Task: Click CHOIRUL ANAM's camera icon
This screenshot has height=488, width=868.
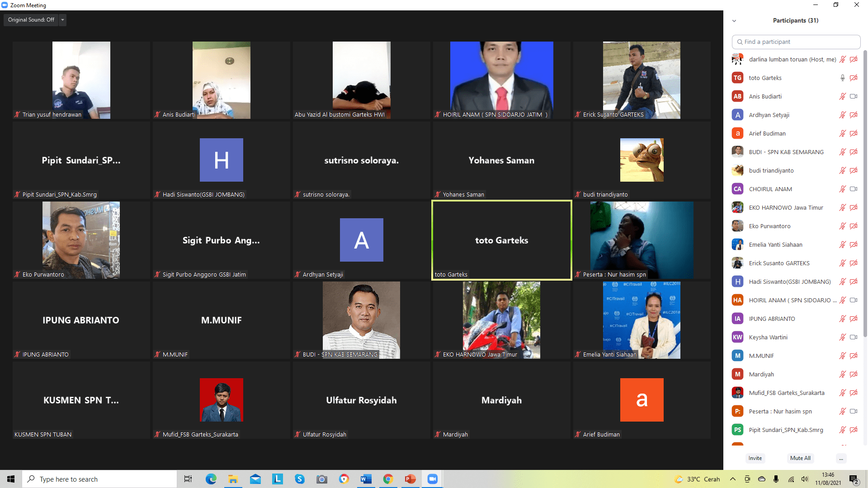Action: (x=854, y=189)
